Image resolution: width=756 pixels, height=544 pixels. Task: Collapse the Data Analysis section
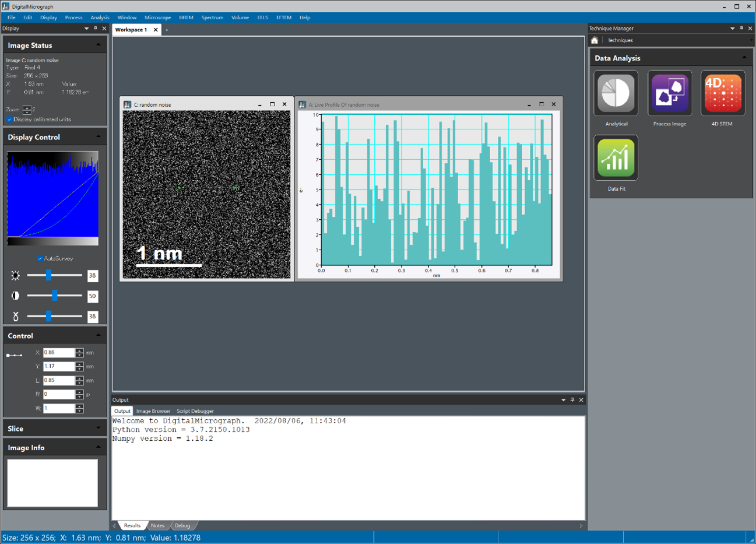click(744, 58)
